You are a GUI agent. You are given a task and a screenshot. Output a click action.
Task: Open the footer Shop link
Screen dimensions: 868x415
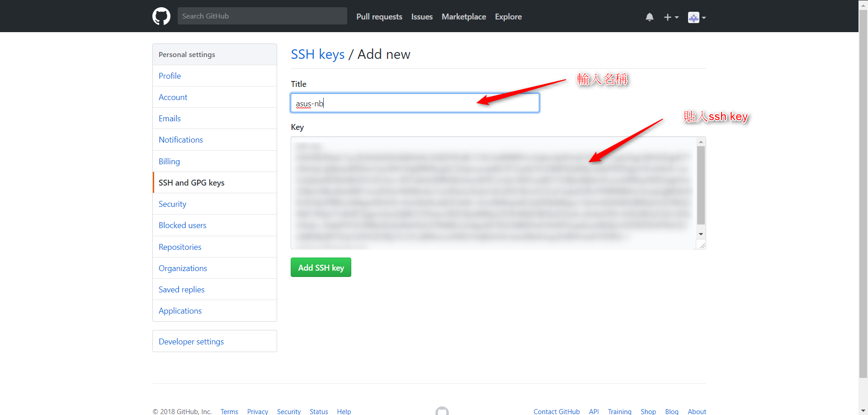[x=648, y=411]
